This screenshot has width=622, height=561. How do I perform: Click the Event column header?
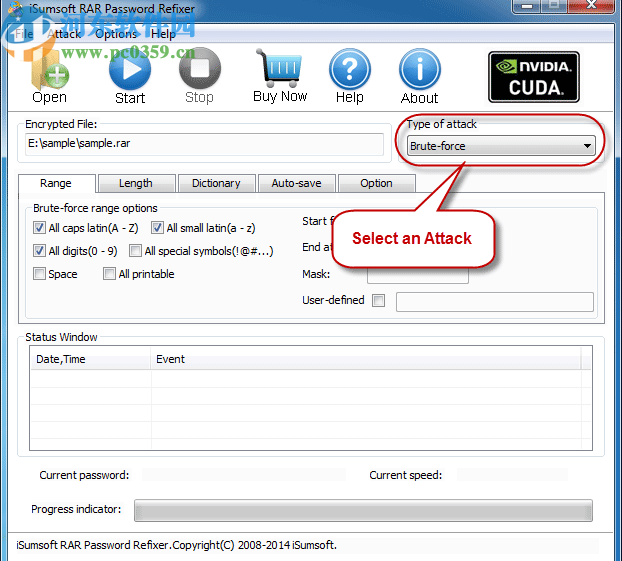366,359
